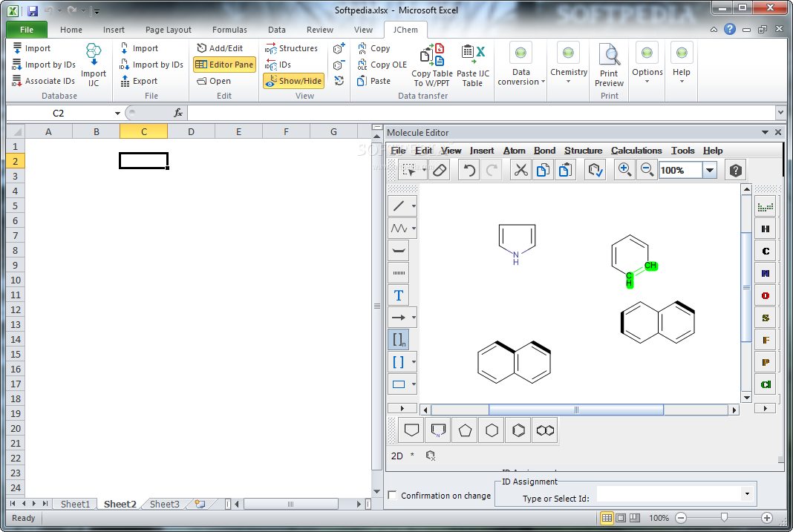Click Associate IDs in Database group
Screen dimensions: 793x532
44,81
